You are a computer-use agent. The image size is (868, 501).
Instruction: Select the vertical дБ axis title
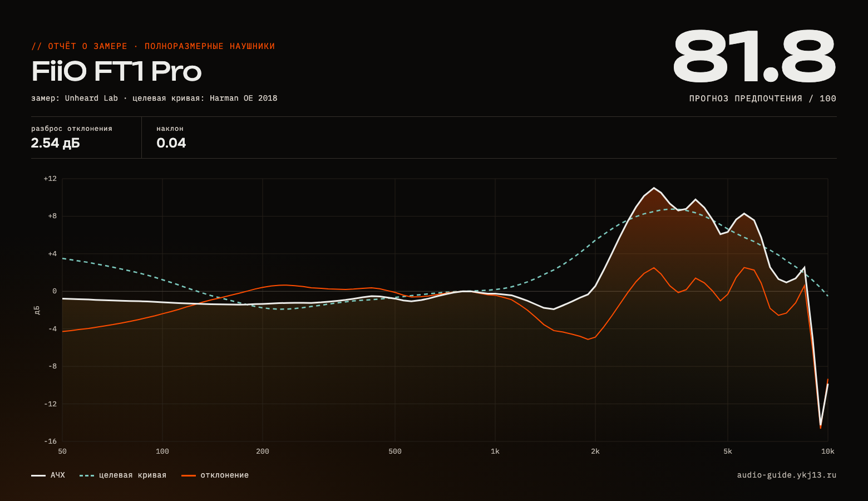(37, 310)
